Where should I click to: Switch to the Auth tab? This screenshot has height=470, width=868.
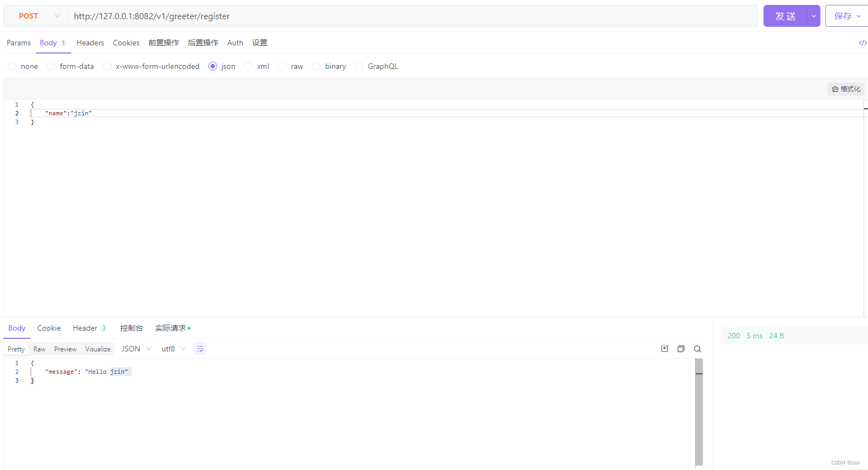pos(235,43)
